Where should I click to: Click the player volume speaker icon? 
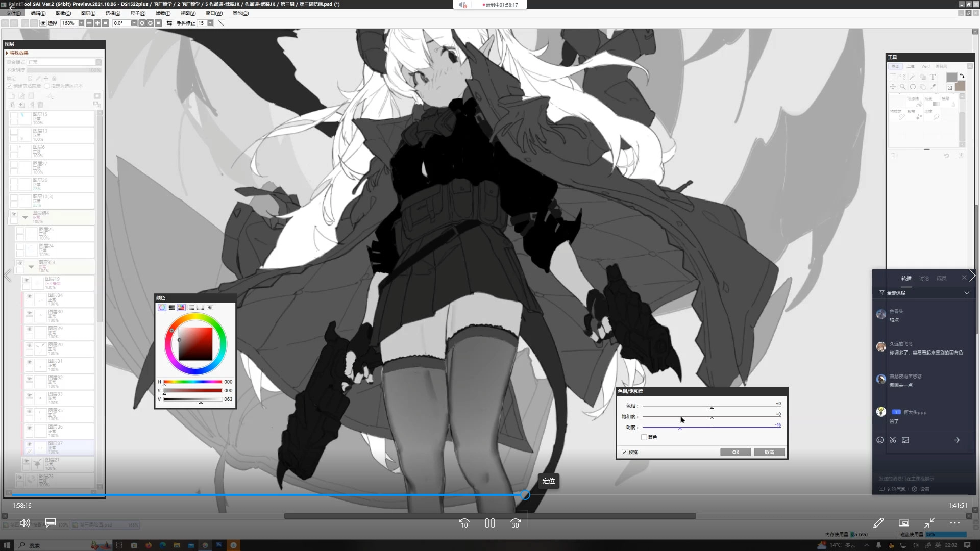(24, 523)
